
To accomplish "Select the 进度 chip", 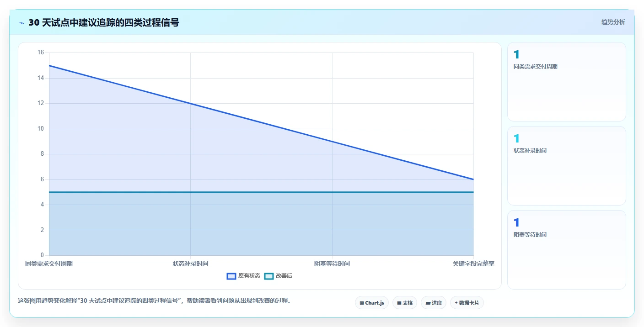I will (x=434, y=303).
